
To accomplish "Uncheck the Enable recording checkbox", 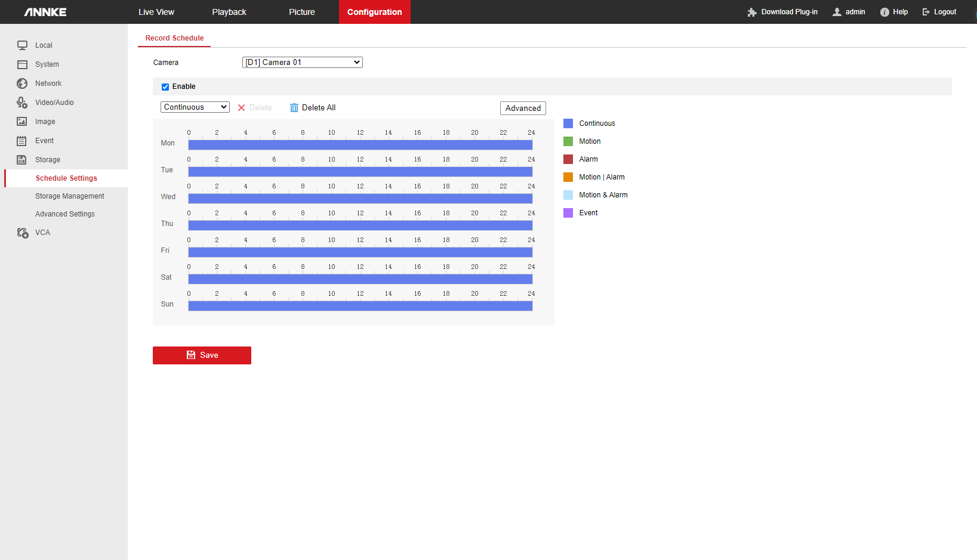I will pyautogui.click(x=165, y=87).
